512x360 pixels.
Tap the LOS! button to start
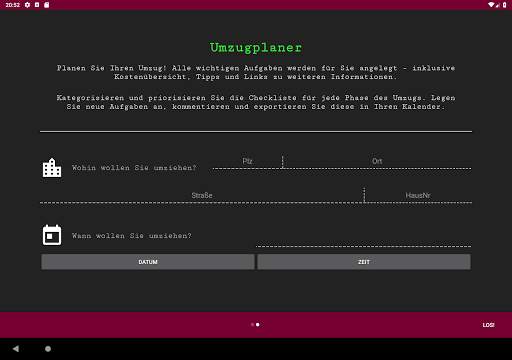(x=488, y=325)
